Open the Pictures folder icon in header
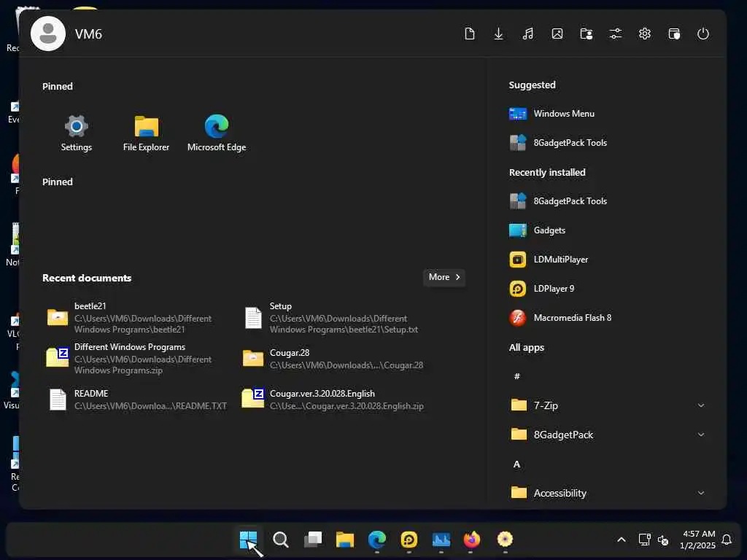 (557, 34)
